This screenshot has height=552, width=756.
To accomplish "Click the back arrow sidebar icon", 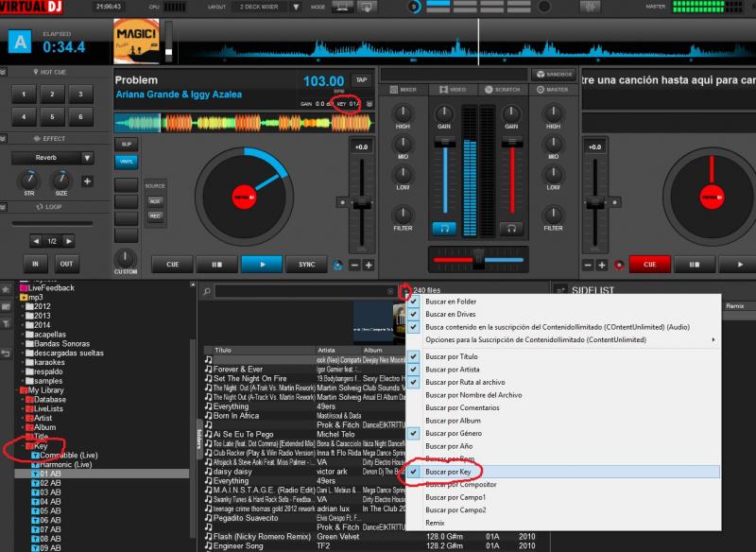I will [6, 354].
